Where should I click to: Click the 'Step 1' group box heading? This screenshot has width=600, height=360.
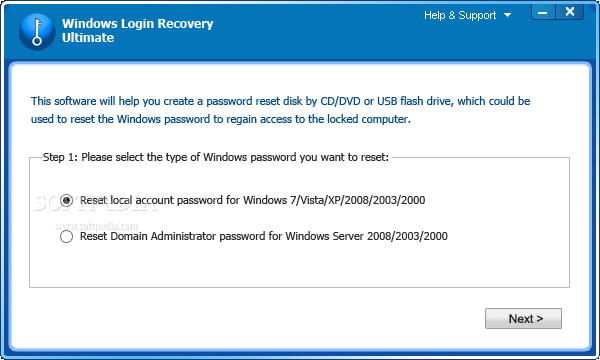(215, 157)
